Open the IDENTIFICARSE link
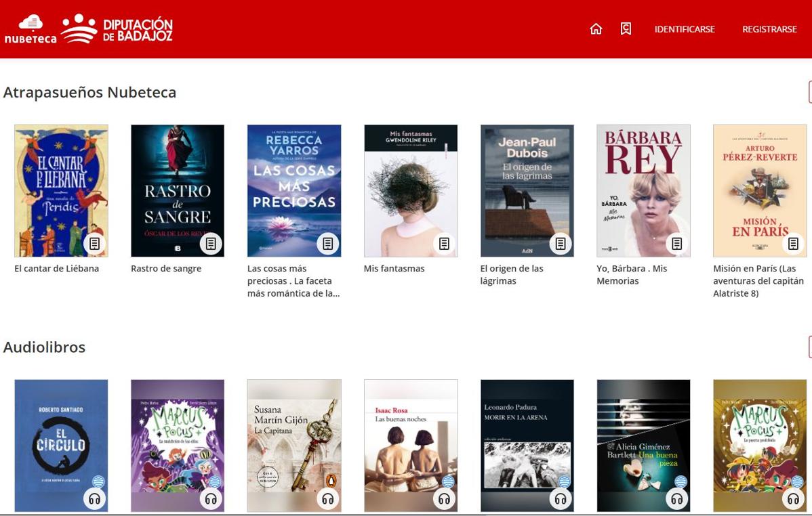 pyautogui.click(x=684, y=29)
